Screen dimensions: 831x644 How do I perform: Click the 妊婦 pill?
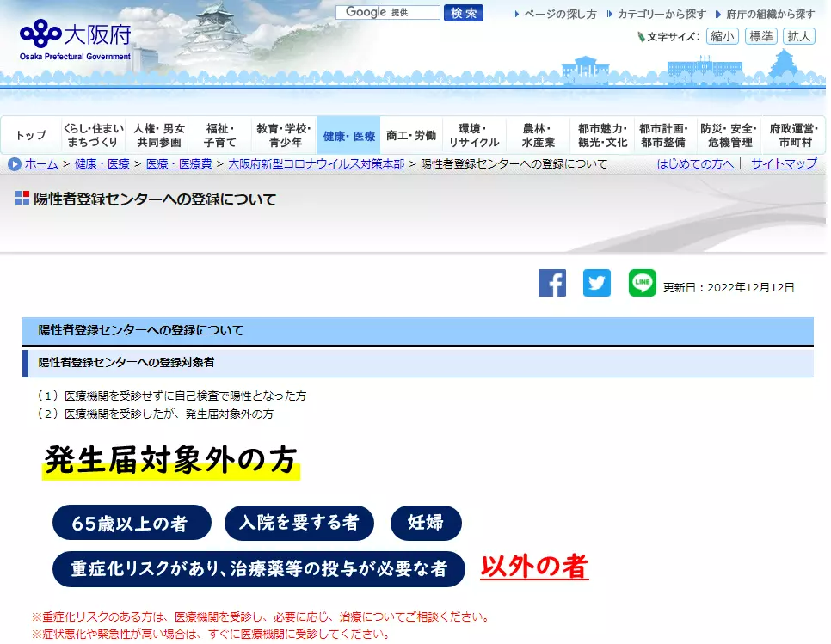click(426, 523)
